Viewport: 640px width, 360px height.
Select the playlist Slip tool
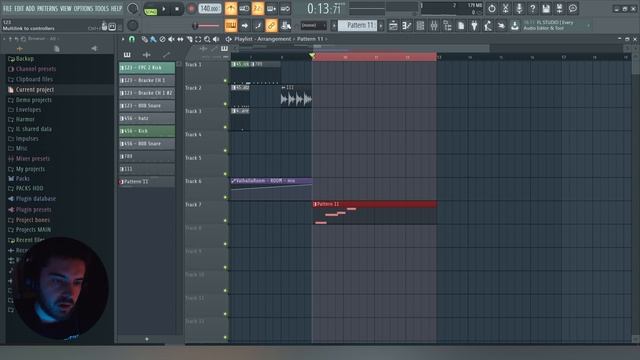click(x=180, y=39)
